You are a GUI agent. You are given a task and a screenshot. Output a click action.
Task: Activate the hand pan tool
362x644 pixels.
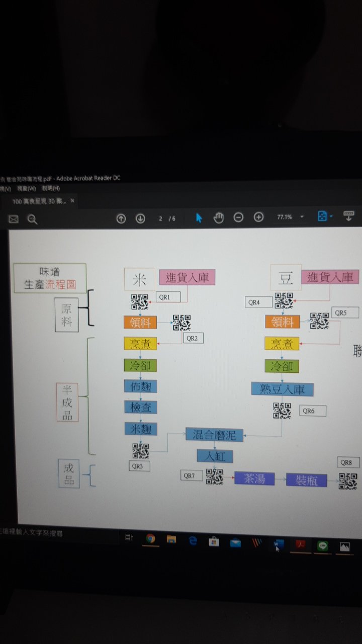pos(219,217)
